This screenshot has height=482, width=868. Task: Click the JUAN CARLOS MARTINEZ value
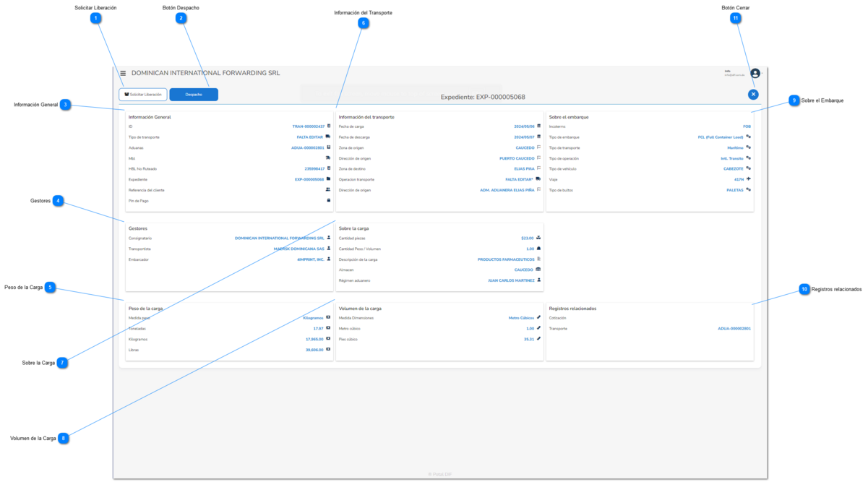tap(511, 280)
